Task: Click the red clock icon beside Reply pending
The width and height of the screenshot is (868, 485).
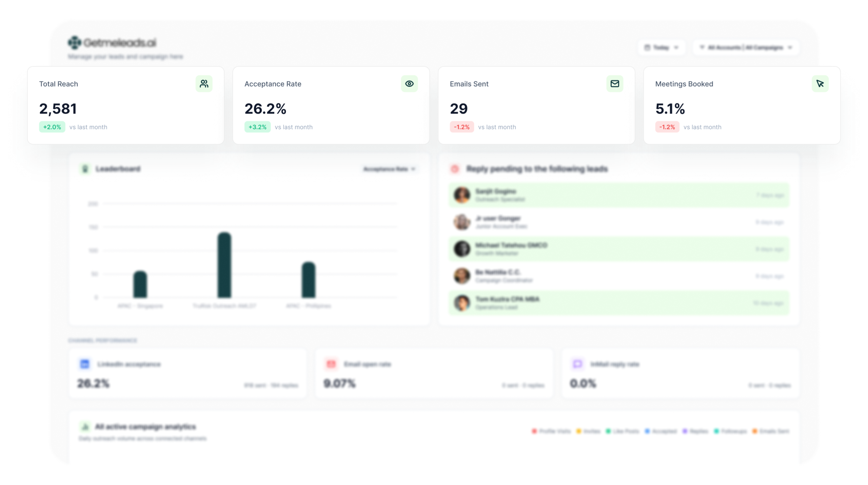Action: coord(455,169)
